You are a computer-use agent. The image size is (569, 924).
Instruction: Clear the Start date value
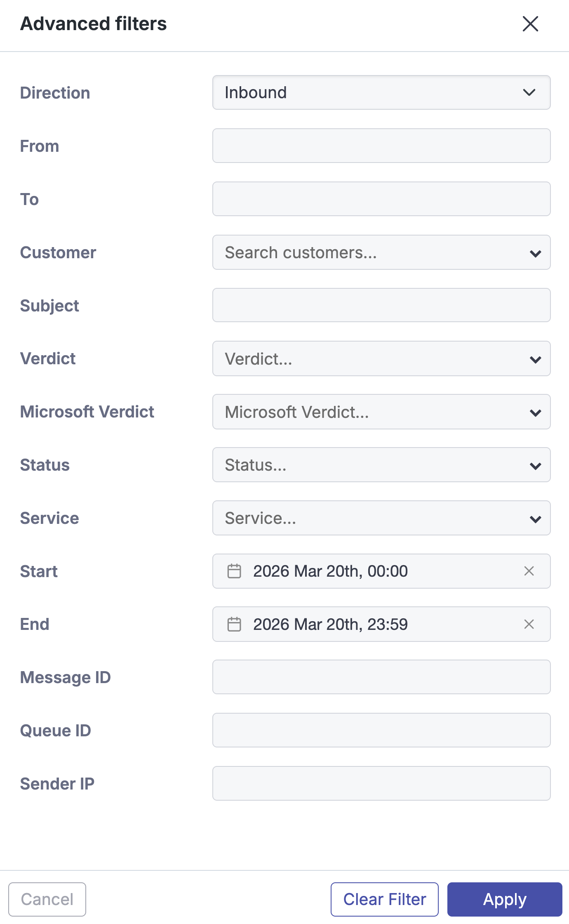529,571
